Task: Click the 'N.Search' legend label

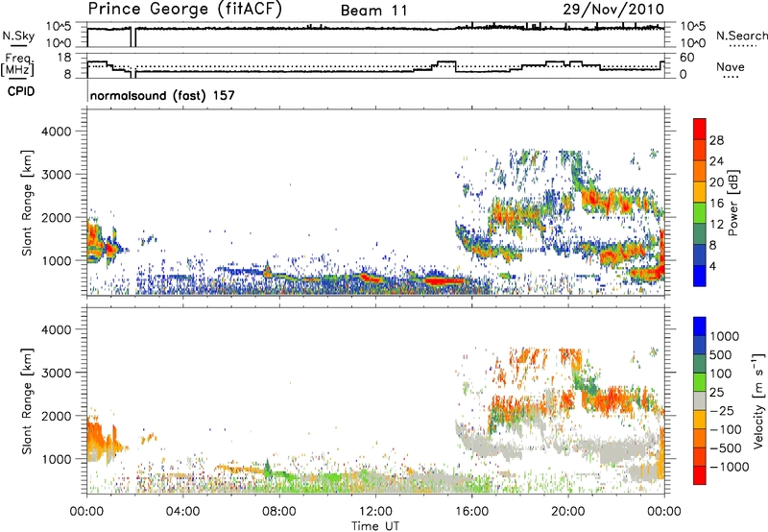Action: pyautogui.click(x=741, y=36)
